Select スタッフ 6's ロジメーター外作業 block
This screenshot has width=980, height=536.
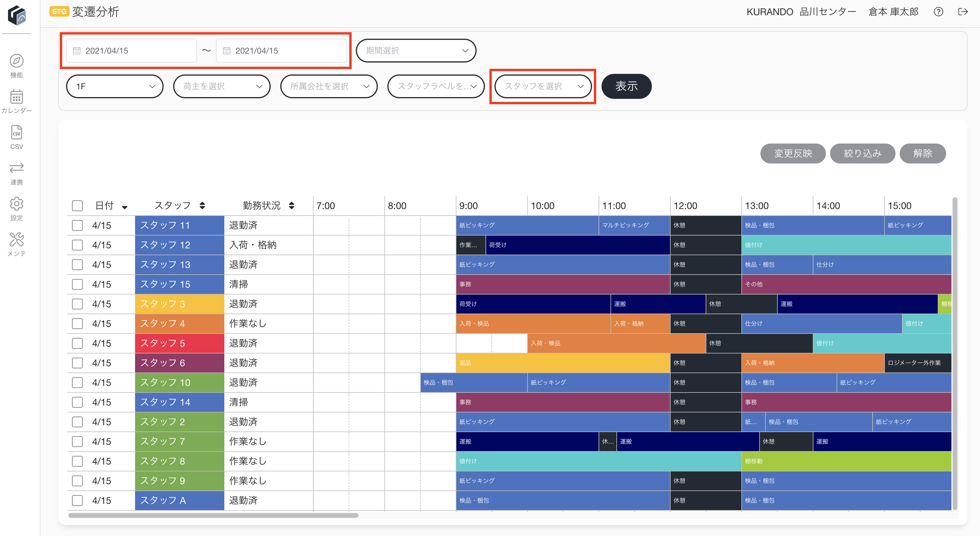point(918,363)
